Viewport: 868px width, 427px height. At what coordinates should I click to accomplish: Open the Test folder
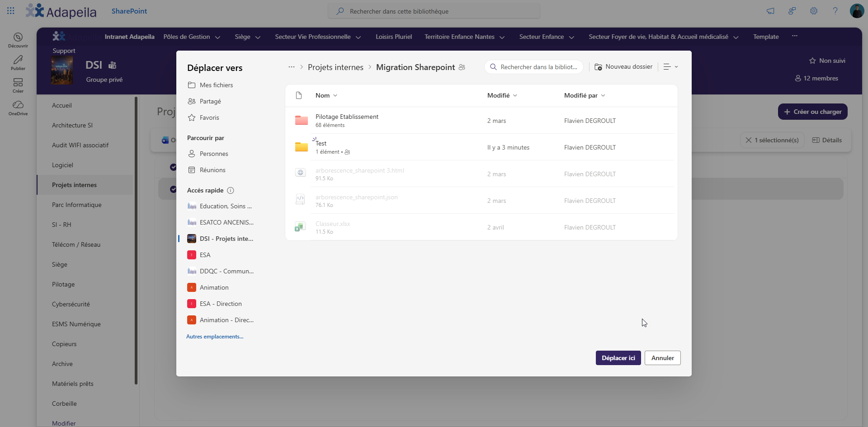coord(321,143)
